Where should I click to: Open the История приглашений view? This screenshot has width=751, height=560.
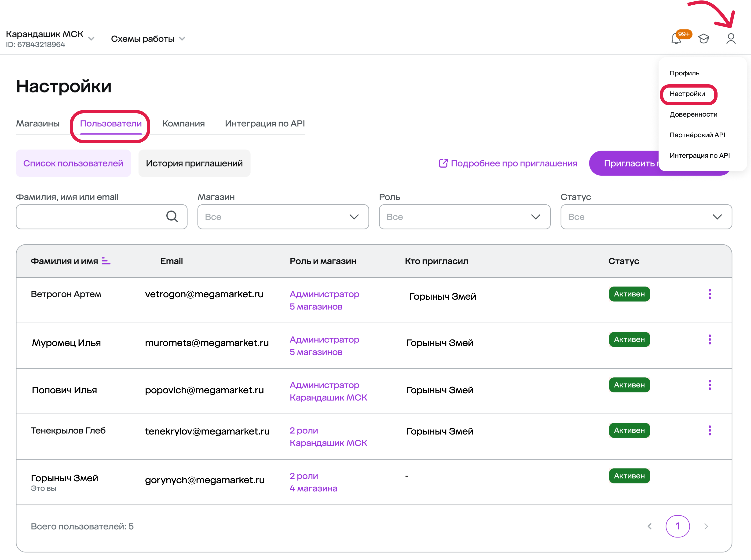point(194,163)
